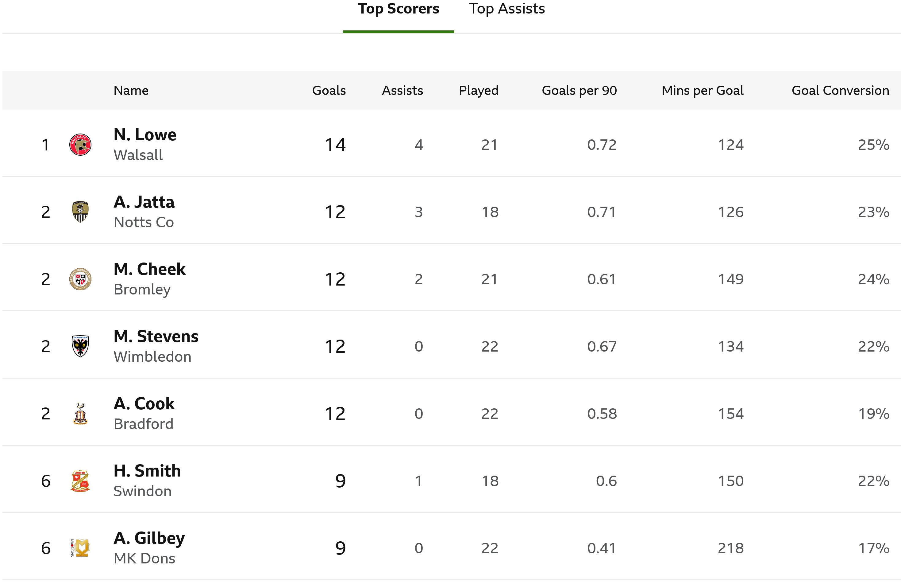Click the Bromley club crest icon
Image resolution: width=924 pixels, height=584 pixels.
[x=80, y=279]
